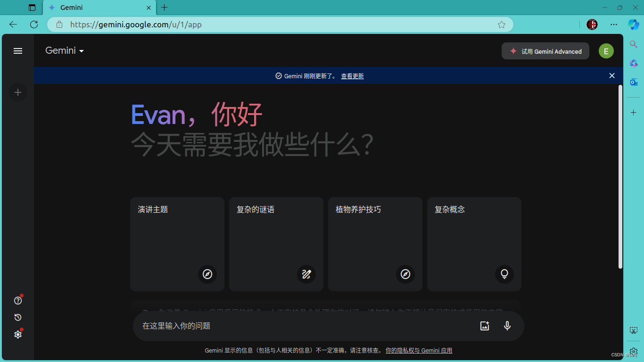This screenshot has width=644, height=362.
Task: Click the upload image icon in prompt box
Action: (x=485, y=326)
